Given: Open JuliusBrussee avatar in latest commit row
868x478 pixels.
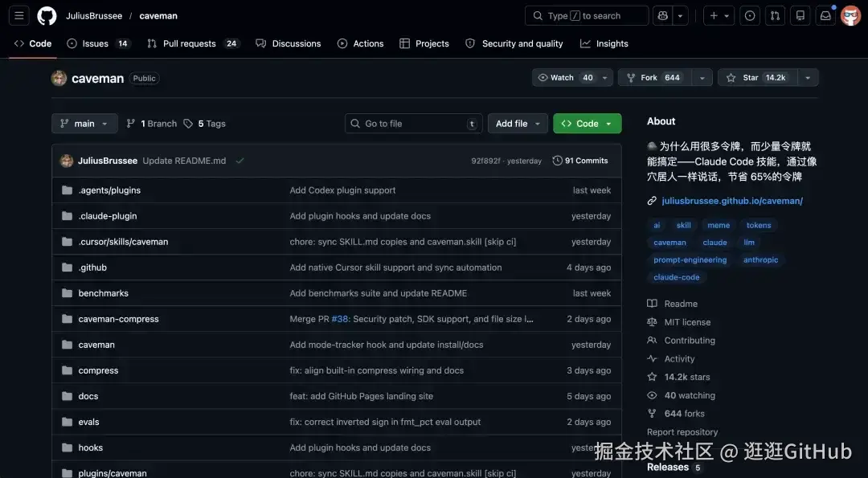Looking at the screenshot, I should click(67, 161).
